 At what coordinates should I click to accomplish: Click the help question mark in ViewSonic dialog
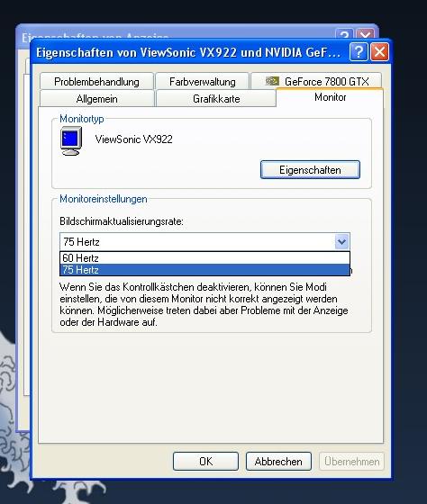[x=359, y=51]
